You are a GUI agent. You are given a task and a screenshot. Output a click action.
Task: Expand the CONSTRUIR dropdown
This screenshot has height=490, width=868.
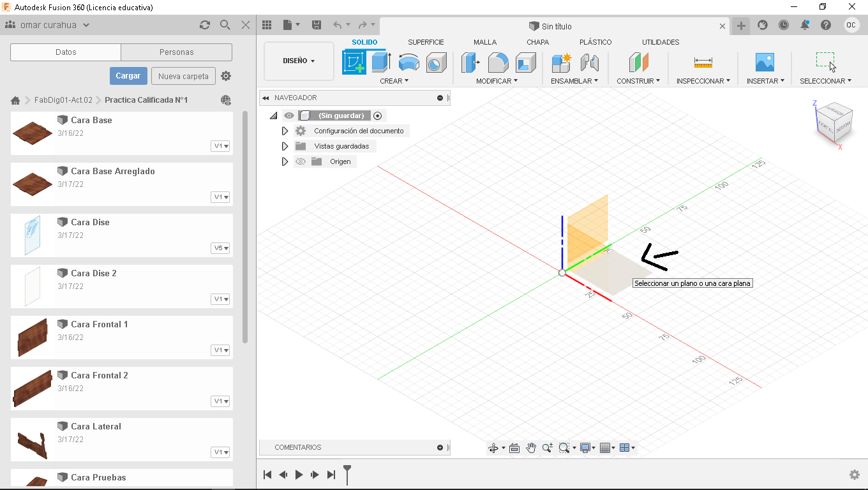pos(638,81)
